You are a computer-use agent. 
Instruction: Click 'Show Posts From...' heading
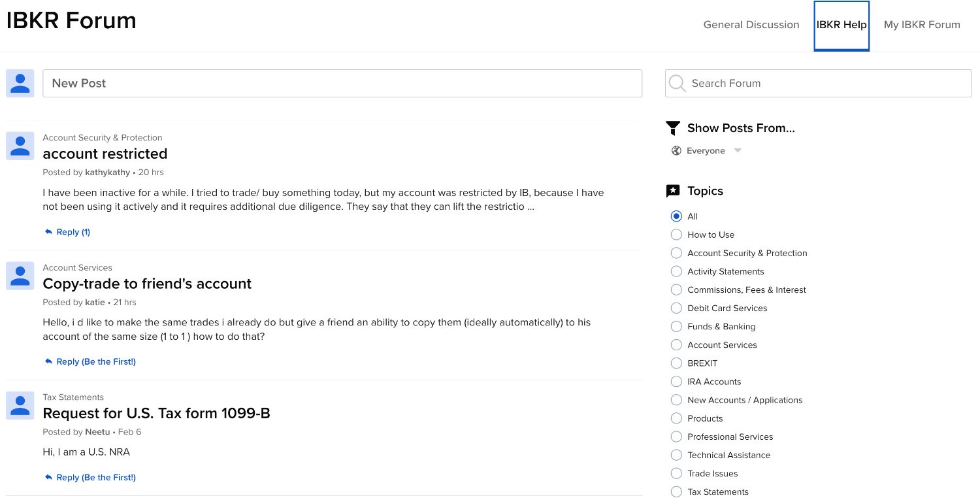[x=741, y=128]
